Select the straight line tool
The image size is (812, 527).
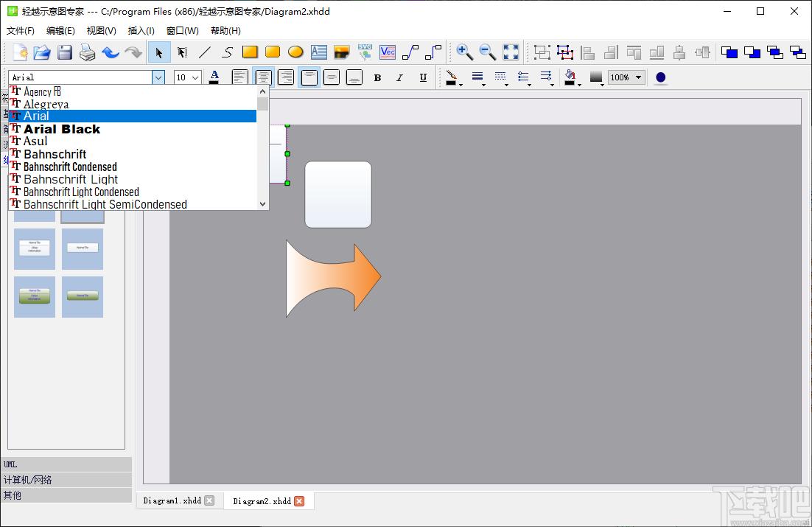coord(205,52)
